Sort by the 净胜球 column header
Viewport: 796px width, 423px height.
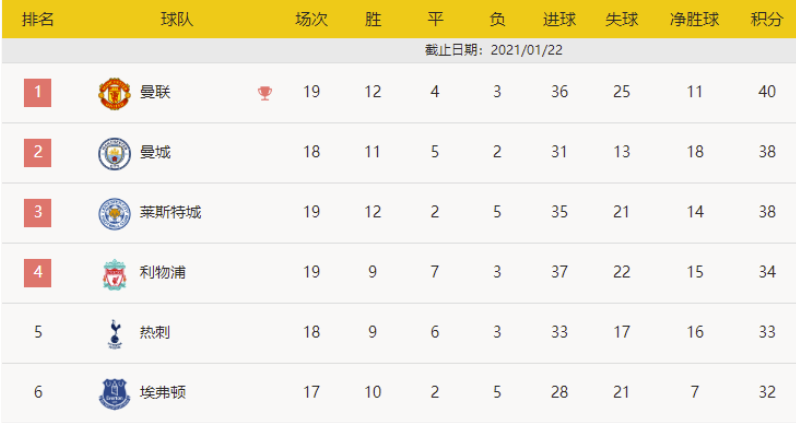point(695,20)
